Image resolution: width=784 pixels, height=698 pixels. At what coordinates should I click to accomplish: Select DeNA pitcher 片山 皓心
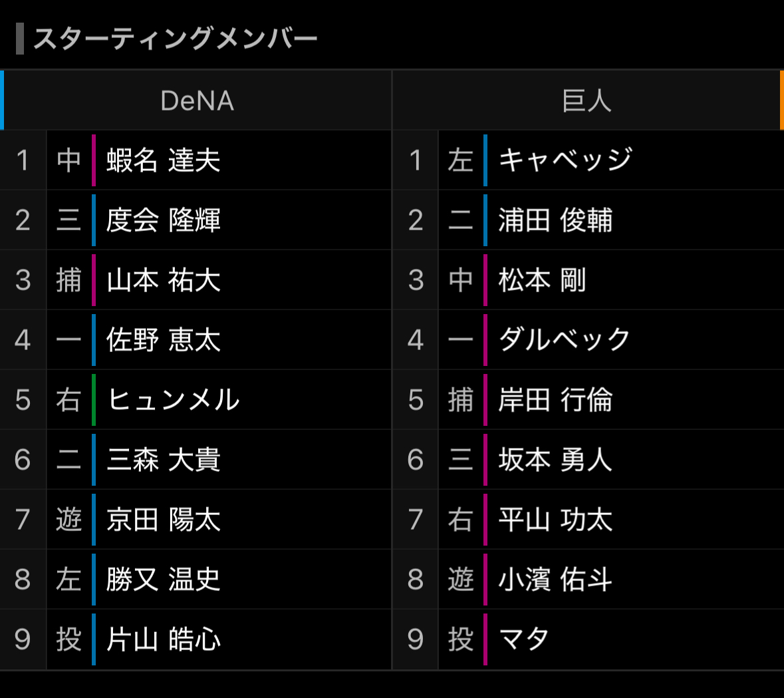pyautogui.click(x=164, y=639)
